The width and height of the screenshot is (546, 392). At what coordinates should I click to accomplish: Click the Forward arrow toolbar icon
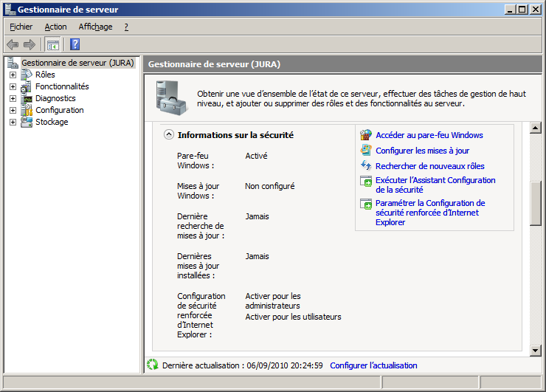pos(30,44)
